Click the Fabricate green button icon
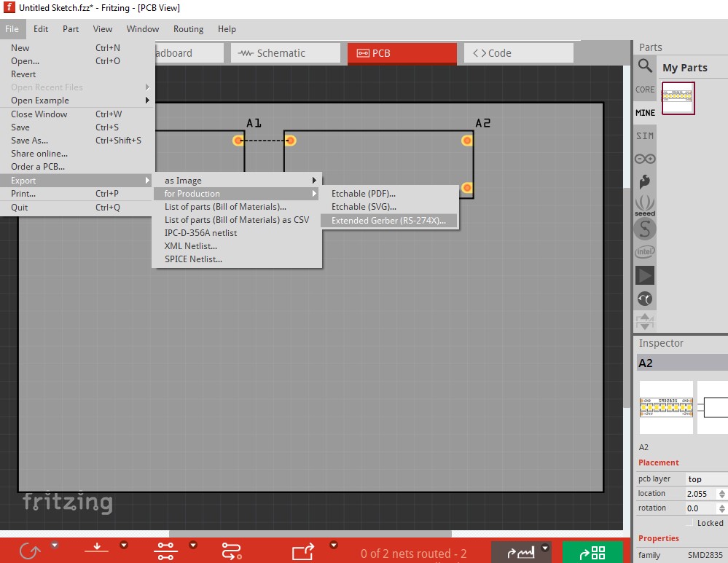 click(592, 552)
